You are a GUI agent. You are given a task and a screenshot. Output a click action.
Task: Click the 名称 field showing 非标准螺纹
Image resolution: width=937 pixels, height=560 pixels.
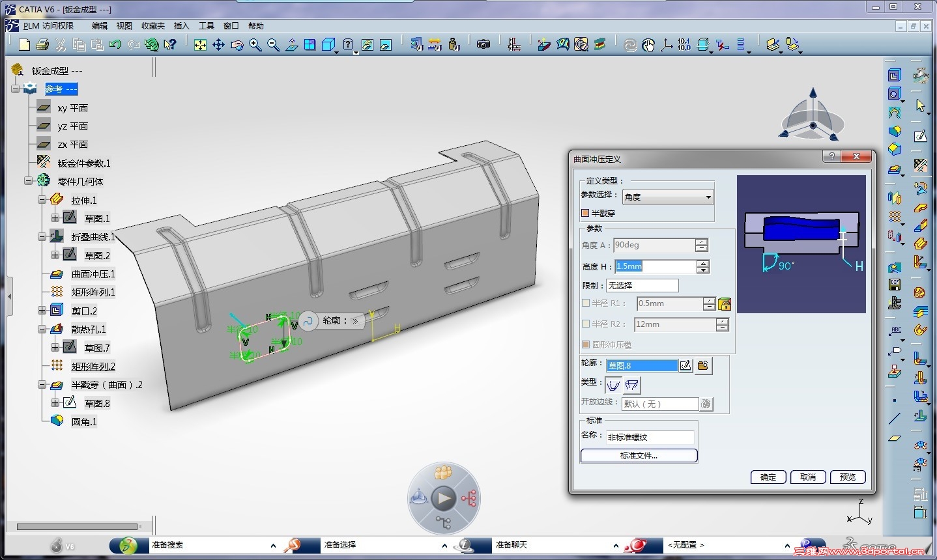[650, 437]
